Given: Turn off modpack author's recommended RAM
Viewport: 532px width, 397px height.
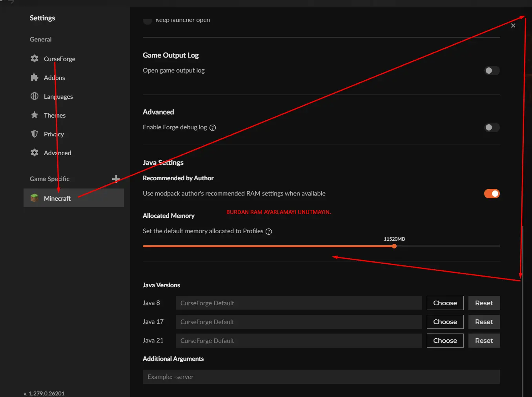Looking at the screenshot, I should (x=492, y=194).
